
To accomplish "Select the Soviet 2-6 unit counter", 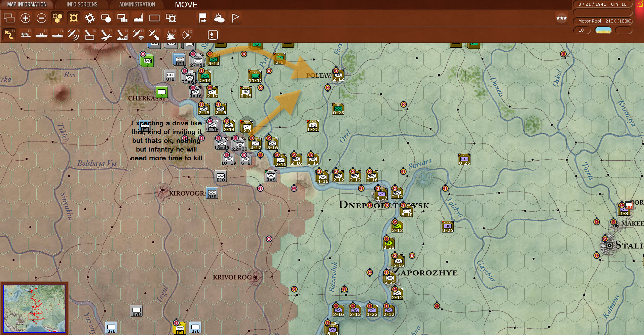I will [x=279, y=58].
